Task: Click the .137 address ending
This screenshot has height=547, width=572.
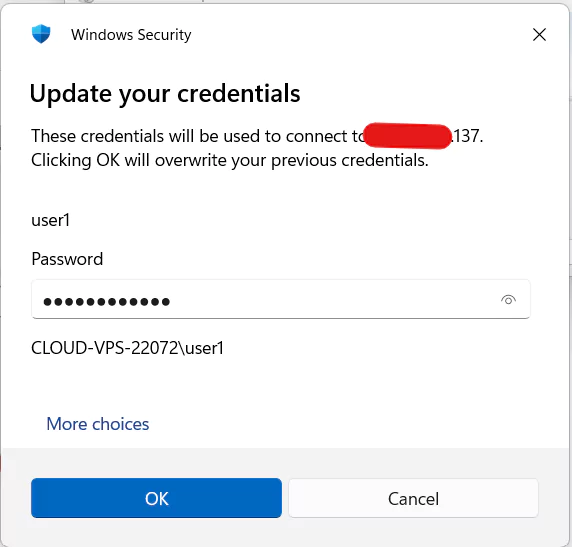Action: pyautogui.click(x=467, y=136)
